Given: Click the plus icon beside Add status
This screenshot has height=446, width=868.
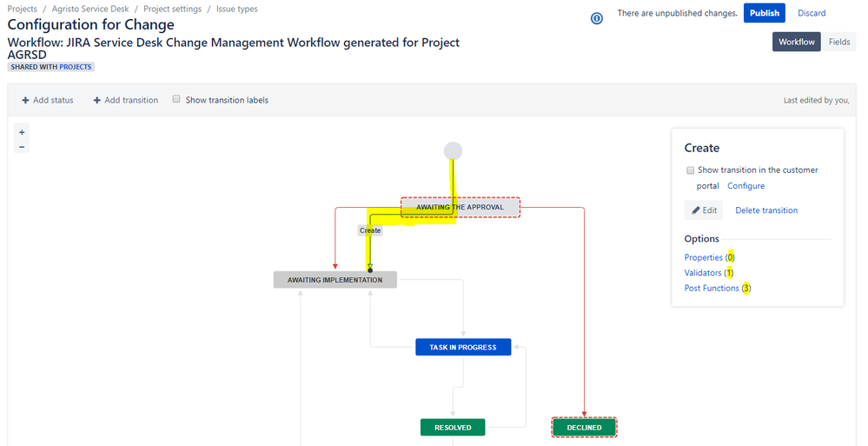Looking at the screenshot, I should [x=25, y=100].
